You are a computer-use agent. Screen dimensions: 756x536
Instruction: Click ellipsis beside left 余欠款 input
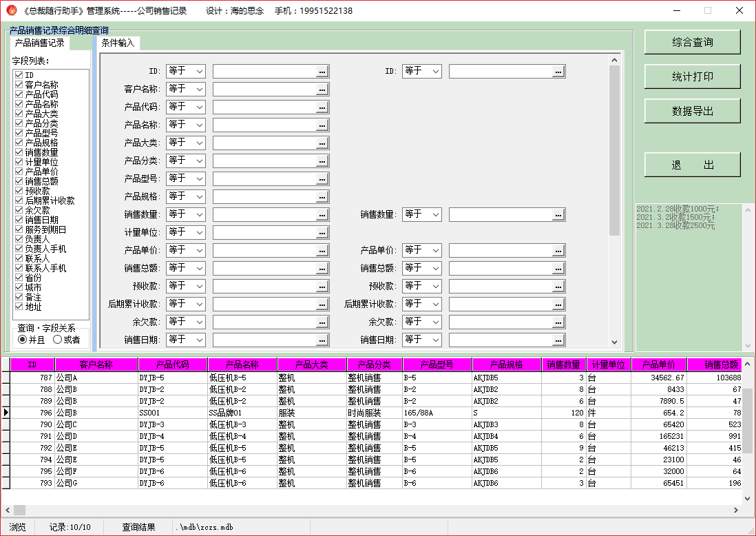[322, 322]
